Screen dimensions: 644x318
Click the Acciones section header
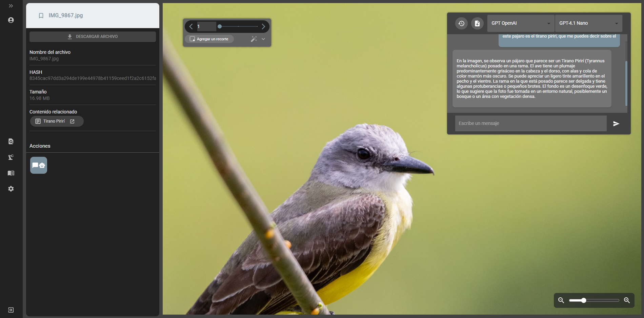click(40, 146)
